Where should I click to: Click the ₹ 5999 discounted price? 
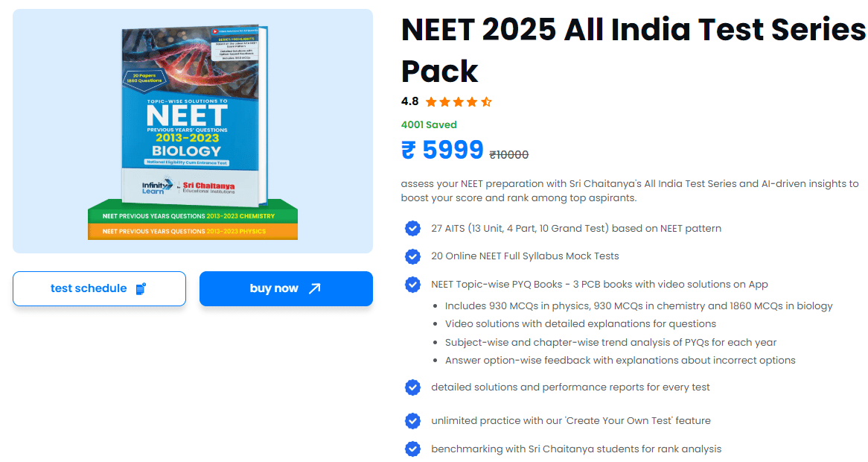(x=442, y=151)
